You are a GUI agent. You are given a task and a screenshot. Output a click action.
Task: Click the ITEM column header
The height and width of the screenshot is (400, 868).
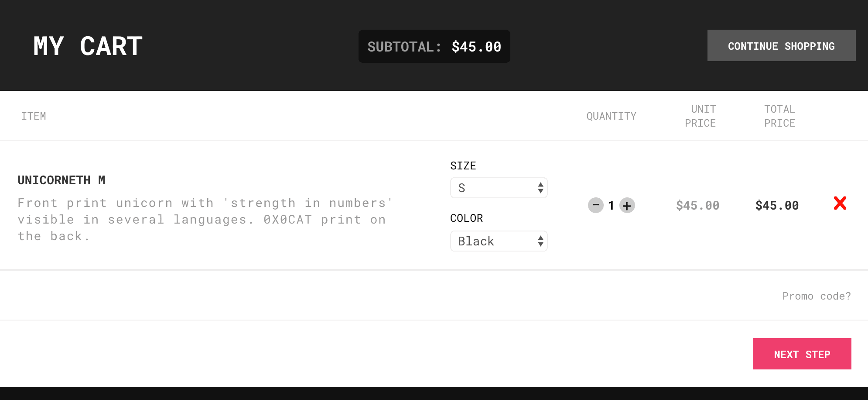34,116
